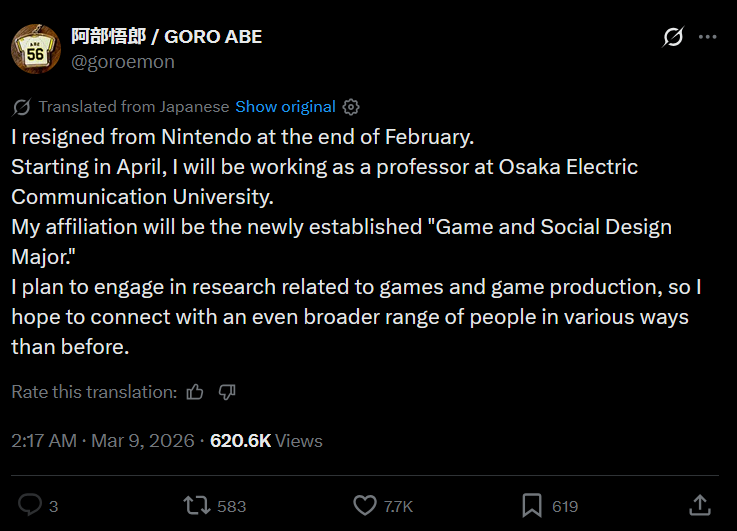Click the 7.7K likes count

coord(399,506)
